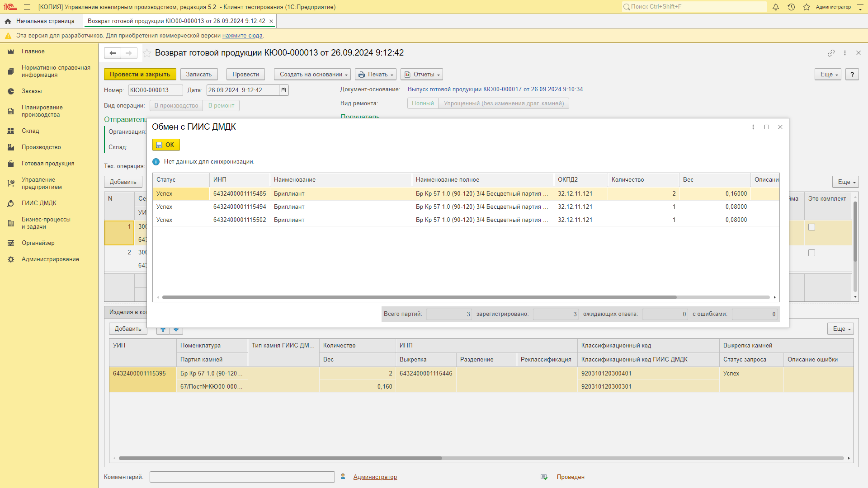Tick the Это комплект checkbox in row 1

coord(812,227)
